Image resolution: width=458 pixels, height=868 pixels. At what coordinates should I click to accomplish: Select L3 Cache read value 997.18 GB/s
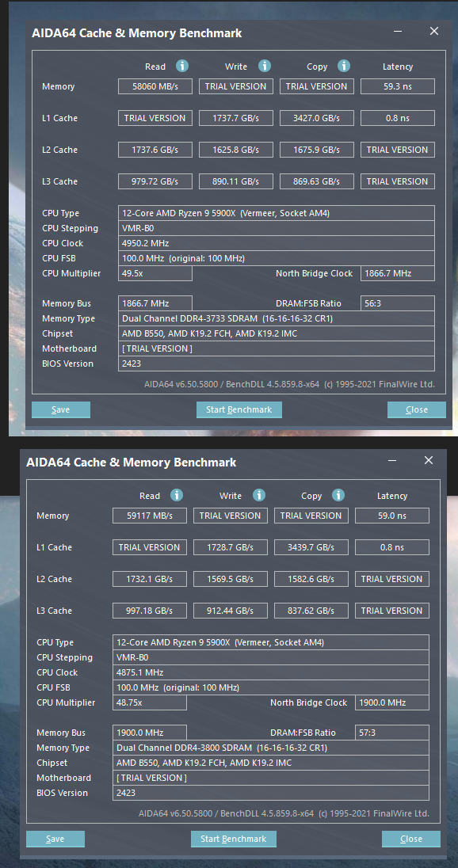(150, 610)
